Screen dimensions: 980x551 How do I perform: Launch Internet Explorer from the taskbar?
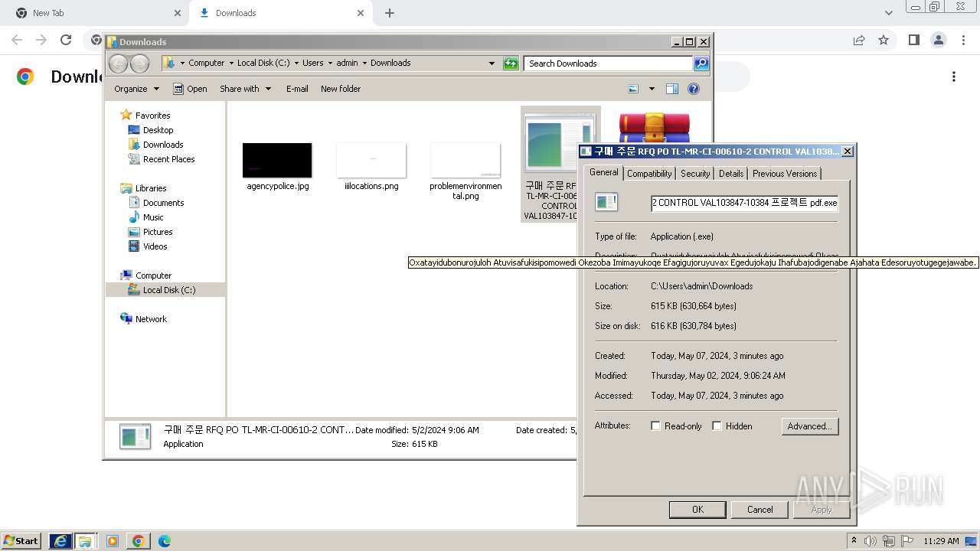click(x=60, y=541)
